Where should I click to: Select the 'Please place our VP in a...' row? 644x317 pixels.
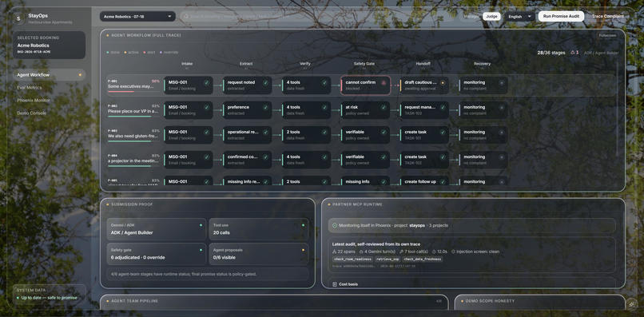(133, 109)
